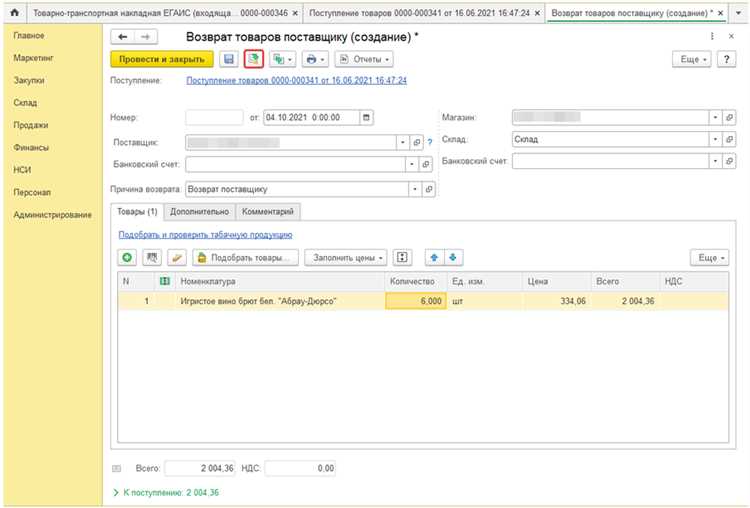Open the Маркетинг sidebar section
Screen dimensions: 750x508
tap(33, 58)
